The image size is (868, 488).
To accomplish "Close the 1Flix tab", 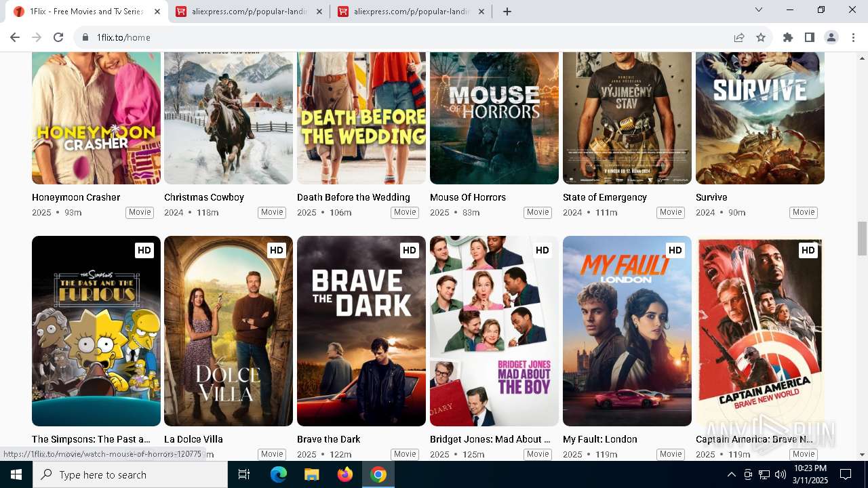I will click(x=157, y=12).
